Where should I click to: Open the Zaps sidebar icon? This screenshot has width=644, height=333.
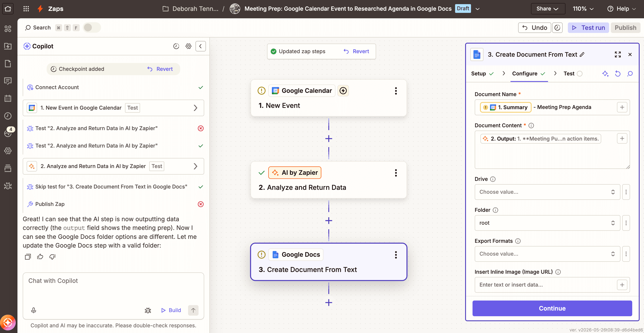point(8,46)
